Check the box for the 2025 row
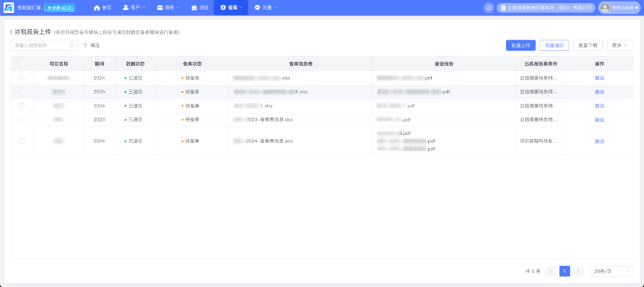Viewport: 644px width, 287px height. pyautogui.click(x=23, y=92)
